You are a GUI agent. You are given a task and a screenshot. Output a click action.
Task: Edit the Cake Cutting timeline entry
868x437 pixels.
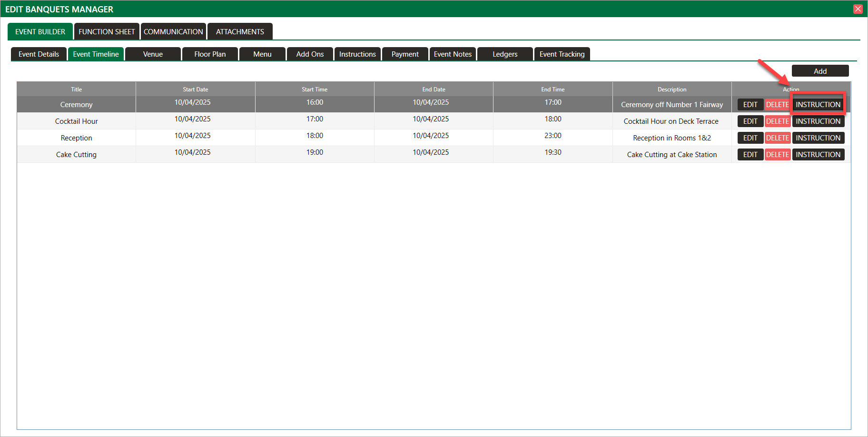pyautogui.click(x=750, y=154)
